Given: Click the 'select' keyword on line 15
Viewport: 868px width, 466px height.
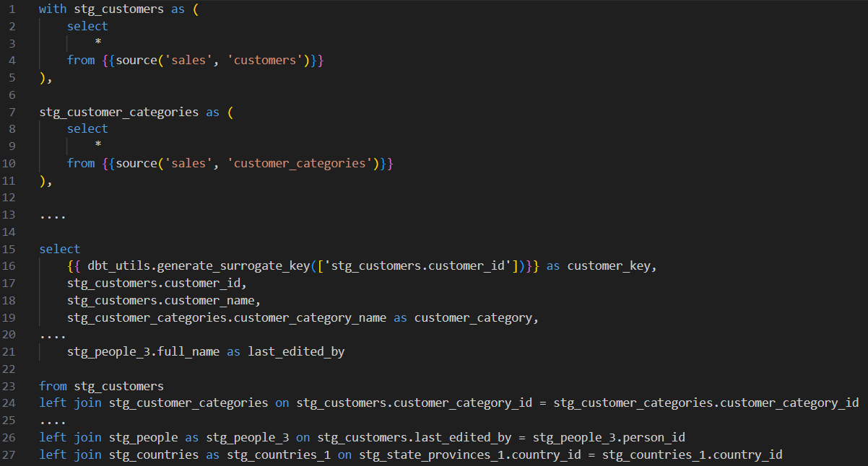Looking at the screenshot, I should [x=60, y=249].
